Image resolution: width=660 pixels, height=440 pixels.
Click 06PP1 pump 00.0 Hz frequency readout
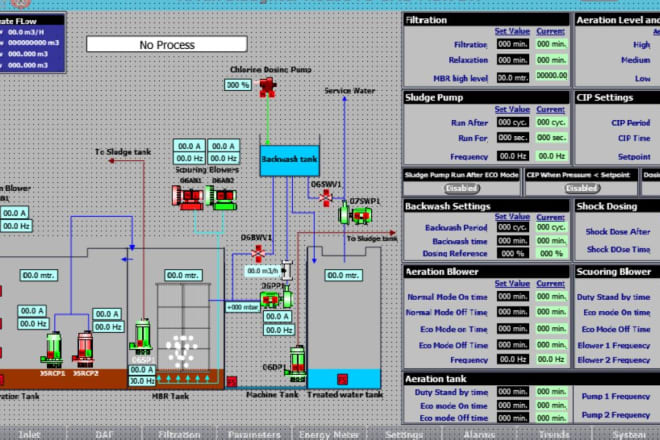point(278,330)
